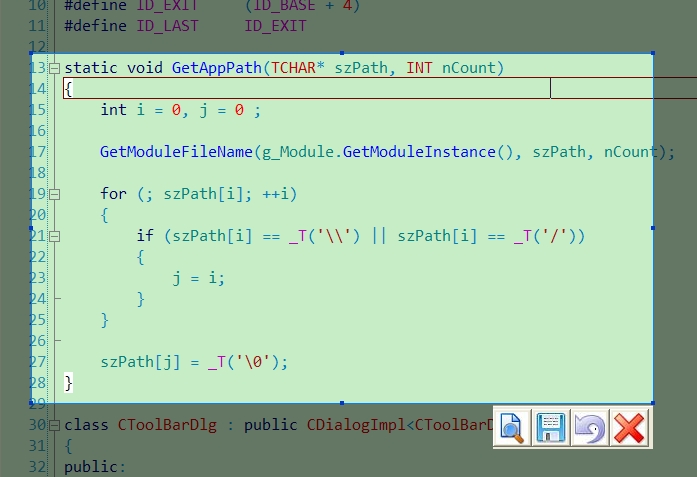Click the 'if' keyword on line 21
This screenshot has width=697, height=477.
(145, 236)
